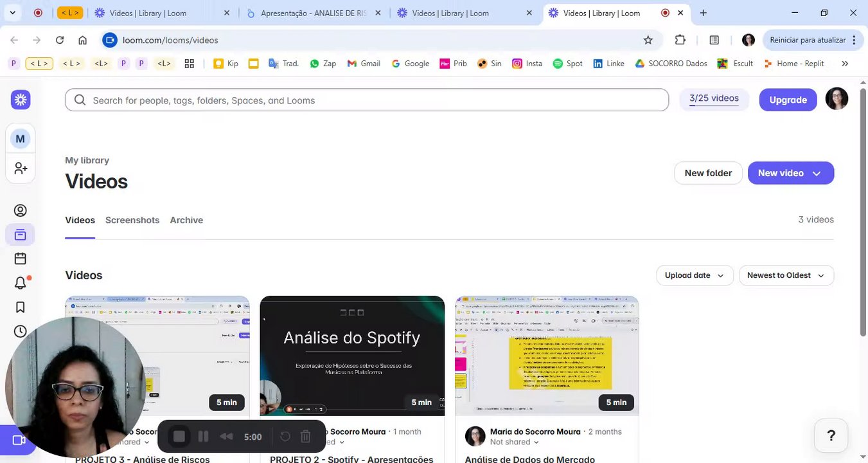The height and width of the screenshot is (463, 868).
Task: Open the browser extensions puzzle icon
Action: [x=680, y=40]
